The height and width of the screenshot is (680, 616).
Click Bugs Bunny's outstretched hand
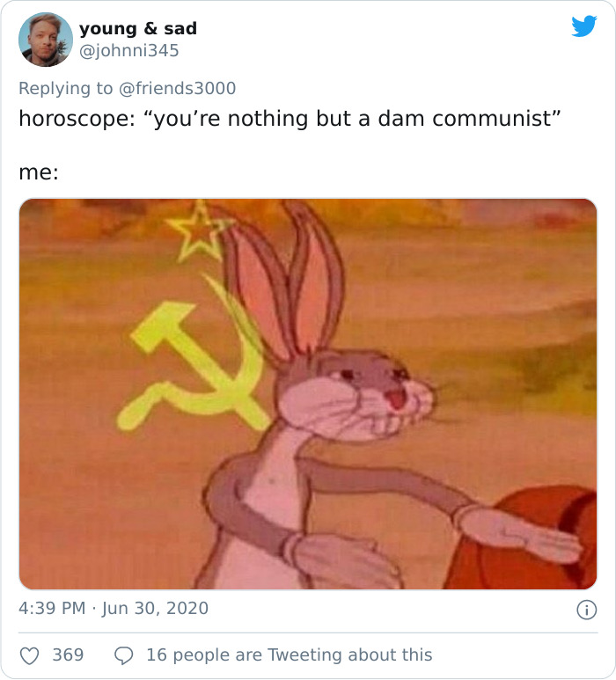coord(521,532)
